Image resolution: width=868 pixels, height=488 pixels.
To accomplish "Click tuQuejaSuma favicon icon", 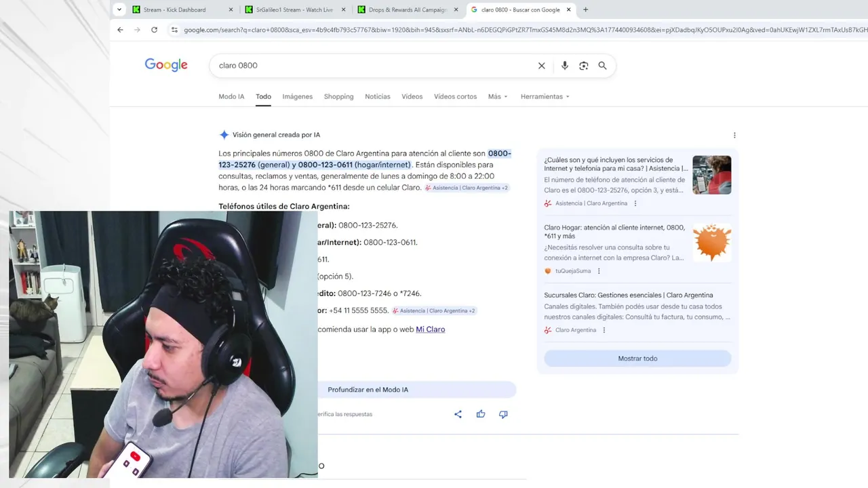I will click(x=548, y=271).
